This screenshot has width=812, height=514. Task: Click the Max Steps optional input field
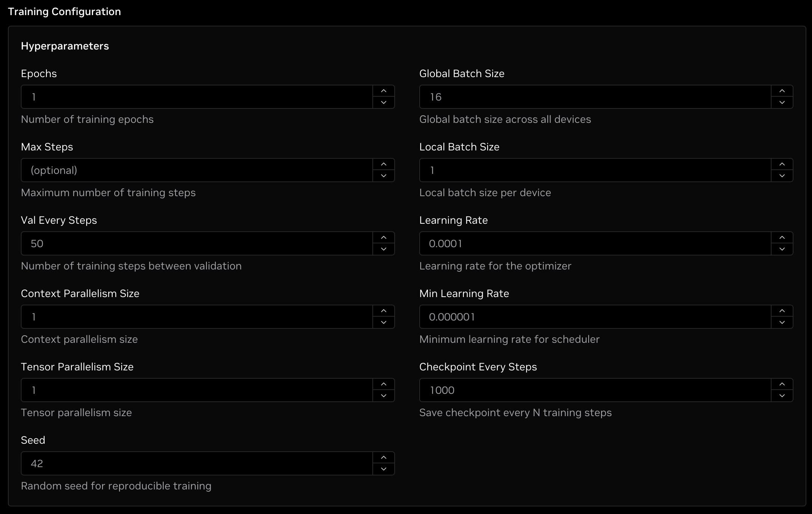click(197, 170)
